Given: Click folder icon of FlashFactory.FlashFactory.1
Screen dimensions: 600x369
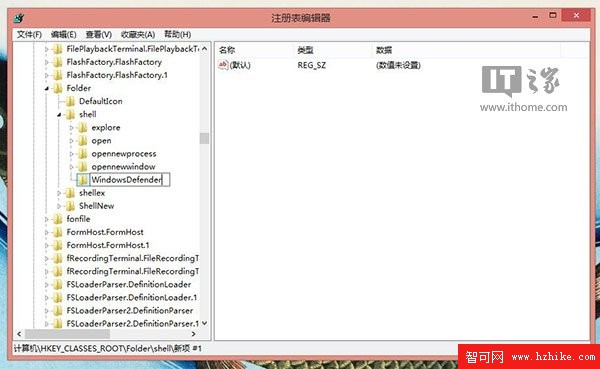Looking at the screenshot, I should point(57,75).
